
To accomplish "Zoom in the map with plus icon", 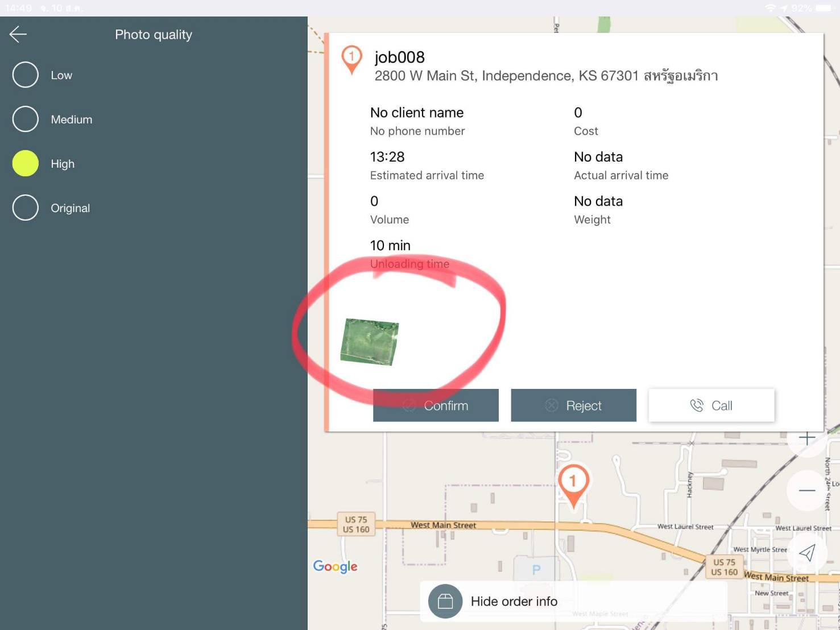I will 806,438.
